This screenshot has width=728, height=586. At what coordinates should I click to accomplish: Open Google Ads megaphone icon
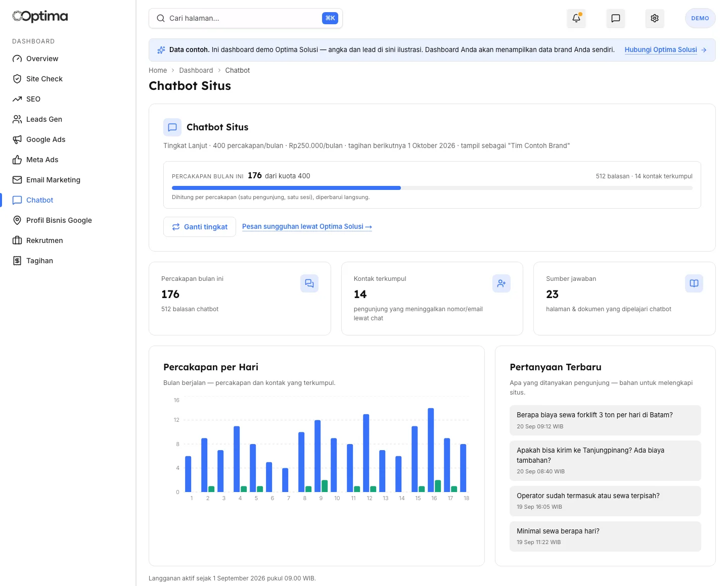[17, 139]
